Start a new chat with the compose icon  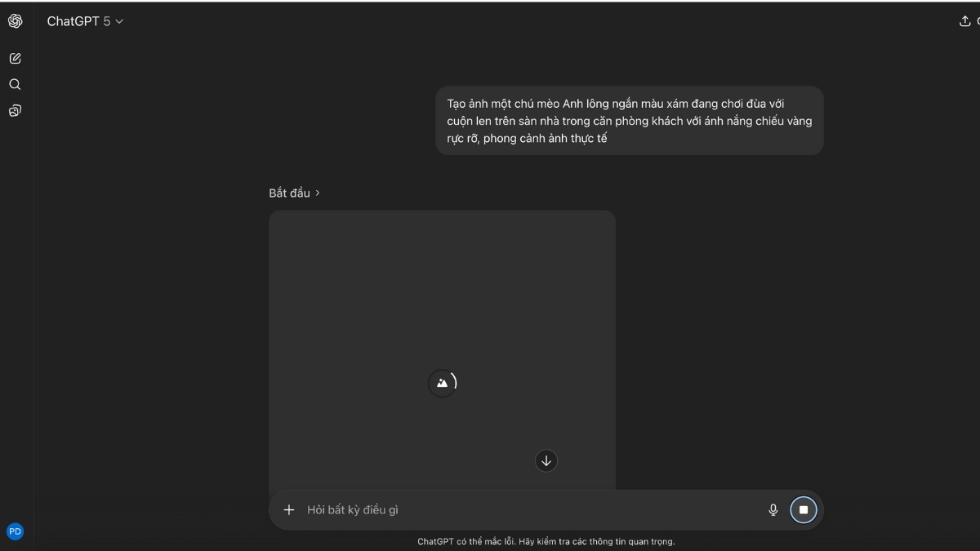click(x=15, y=59)
